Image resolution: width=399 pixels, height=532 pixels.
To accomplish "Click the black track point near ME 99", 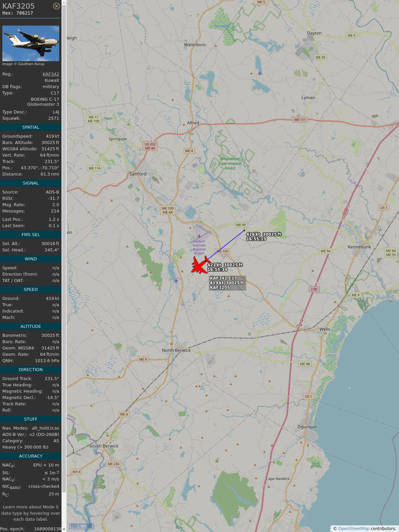I will click(244, 230).
